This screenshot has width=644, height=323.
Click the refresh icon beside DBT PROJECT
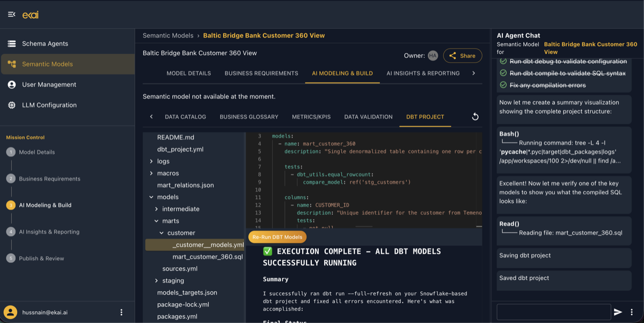click(475, 117)
